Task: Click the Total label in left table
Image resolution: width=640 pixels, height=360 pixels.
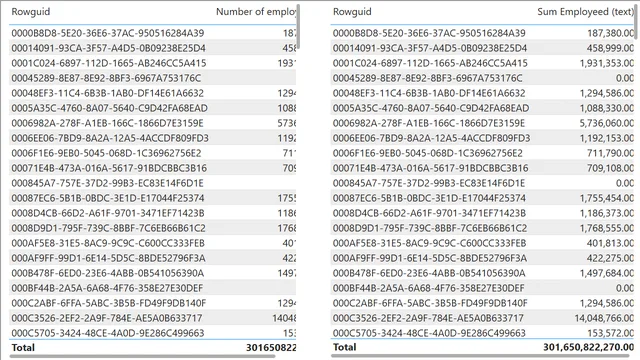Action: click(x=23, y=348)
